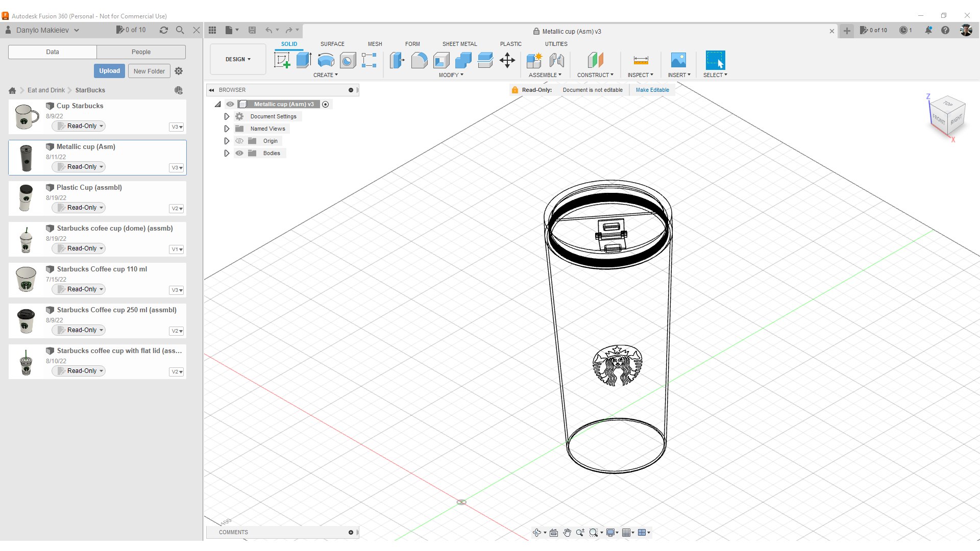Open the DESIGN workspace dropdown
Image resolution: width=980 pixels, height=551 pixels.
coord(238,59)
